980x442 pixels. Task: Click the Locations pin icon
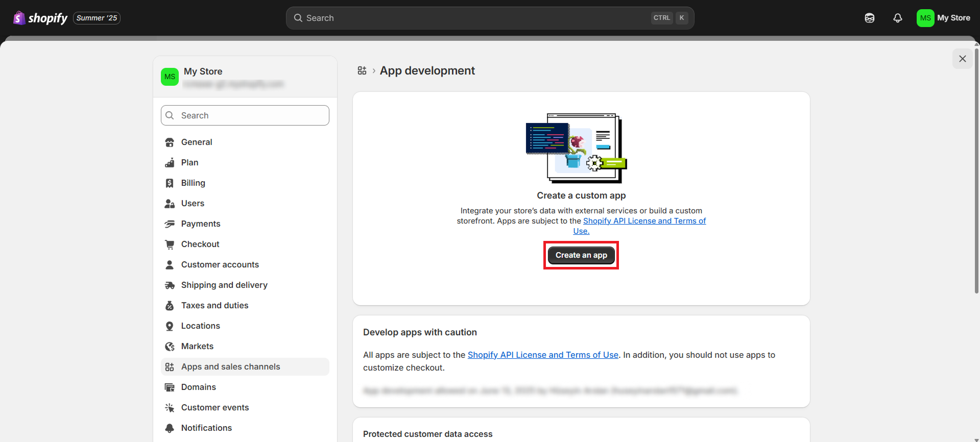click(170, 326)
